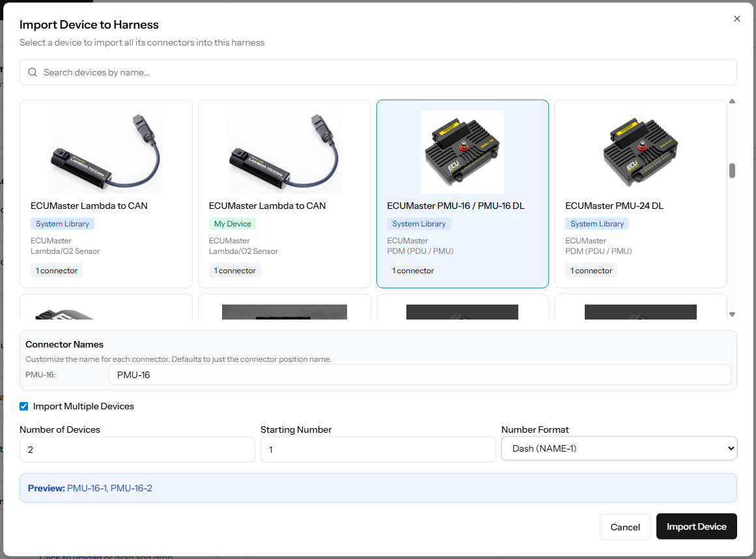
Task: Click the search magnifier icon
Action: pos(33,72)
